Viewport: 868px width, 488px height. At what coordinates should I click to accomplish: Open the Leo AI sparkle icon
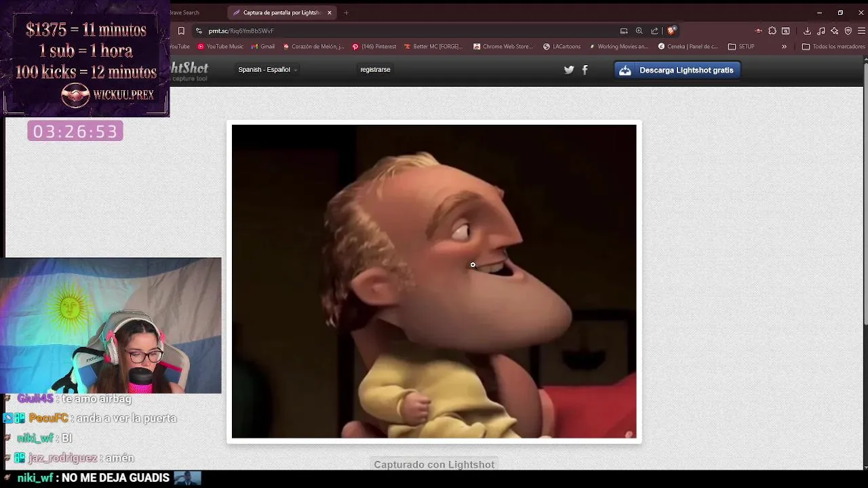click(x=834, y=30)
